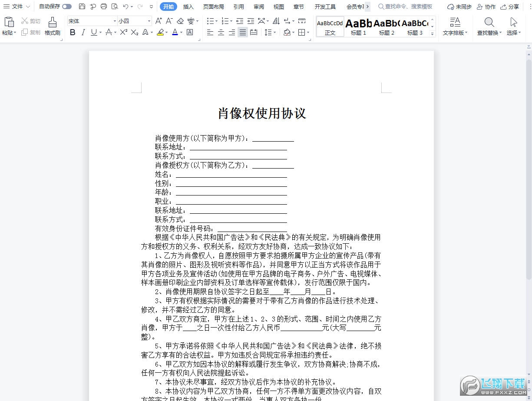Image resolution: width=532 pixels, height=401 pixels.
Task: Click the Print icon
Action: [104, 7]
